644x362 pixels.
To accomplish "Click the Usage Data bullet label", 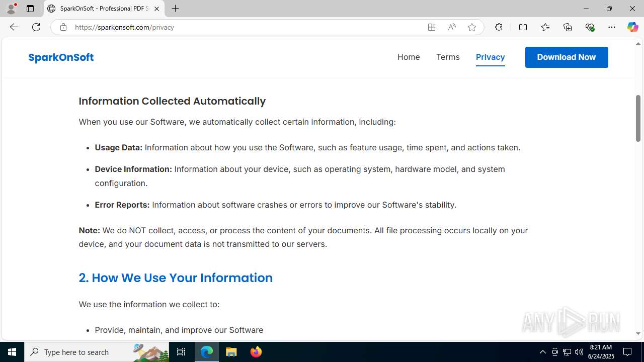I will (119, 147).
